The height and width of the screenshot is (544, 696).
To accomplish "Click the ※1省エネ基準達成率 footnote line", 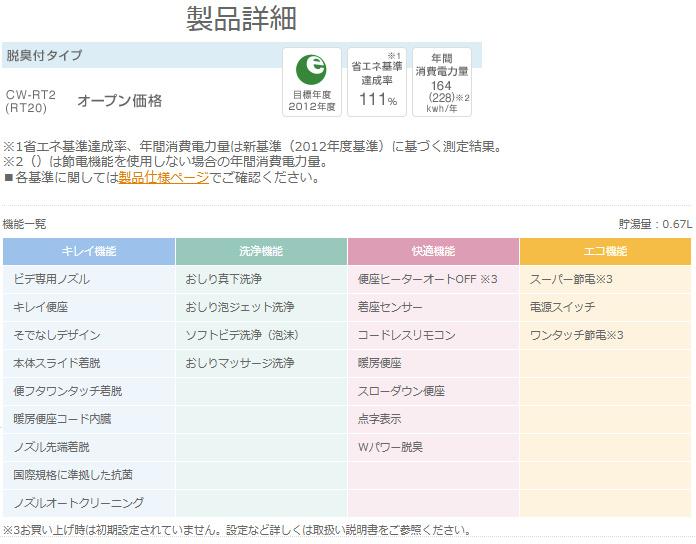I will click(x=253, y=146).
